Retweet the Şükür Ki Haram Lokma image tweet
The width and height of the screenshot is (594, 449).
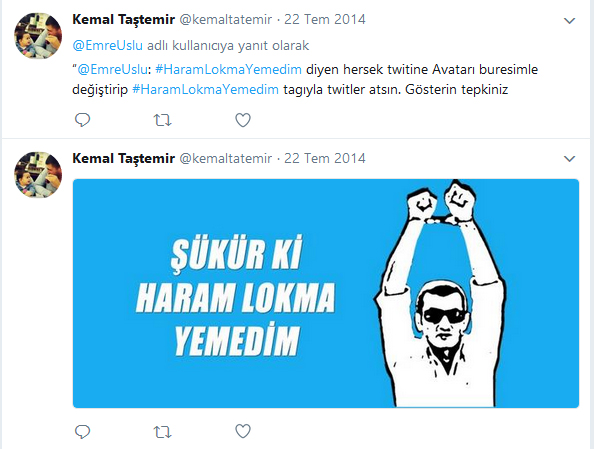(x=163, y=432)
